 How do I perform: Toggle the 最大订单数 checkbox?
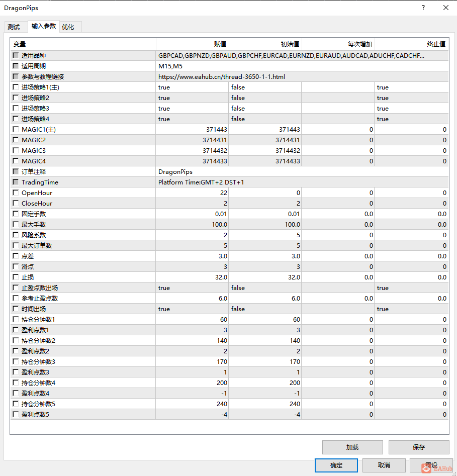16,245
